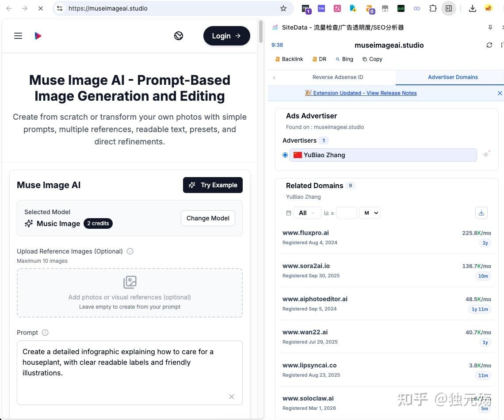
Task: Click the bar chart icon in traffic filter
Action: 327,213
